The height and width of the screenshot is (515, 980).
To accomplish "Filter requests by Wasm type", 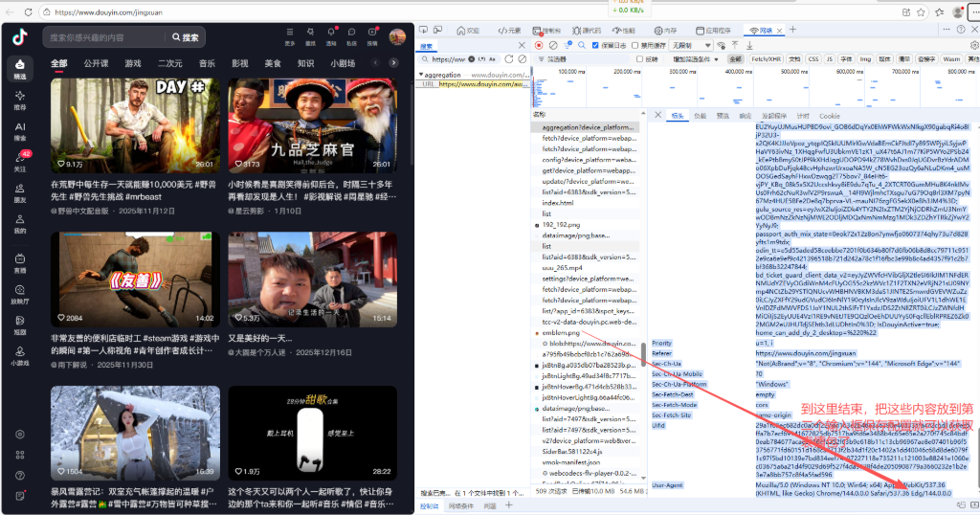I will pos(951,58).
